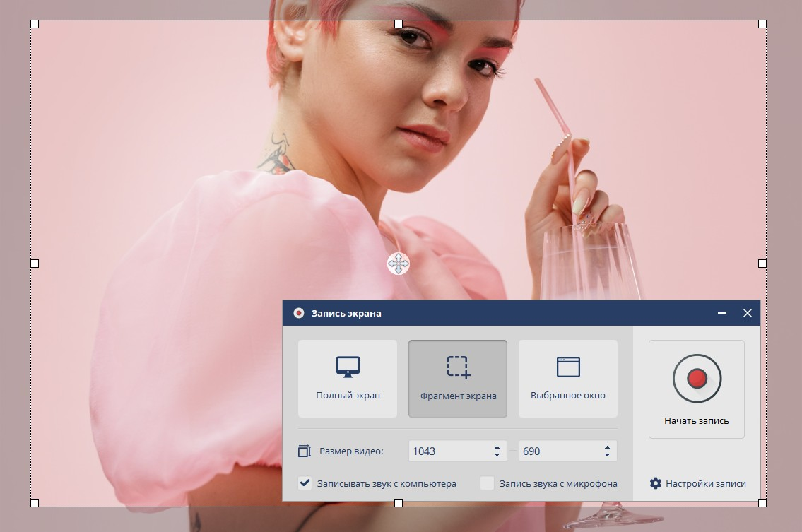Click the top-left selection resize handle
Image resolution: width=802 pixels, height=532 pixels.
(x=35, y=24)
